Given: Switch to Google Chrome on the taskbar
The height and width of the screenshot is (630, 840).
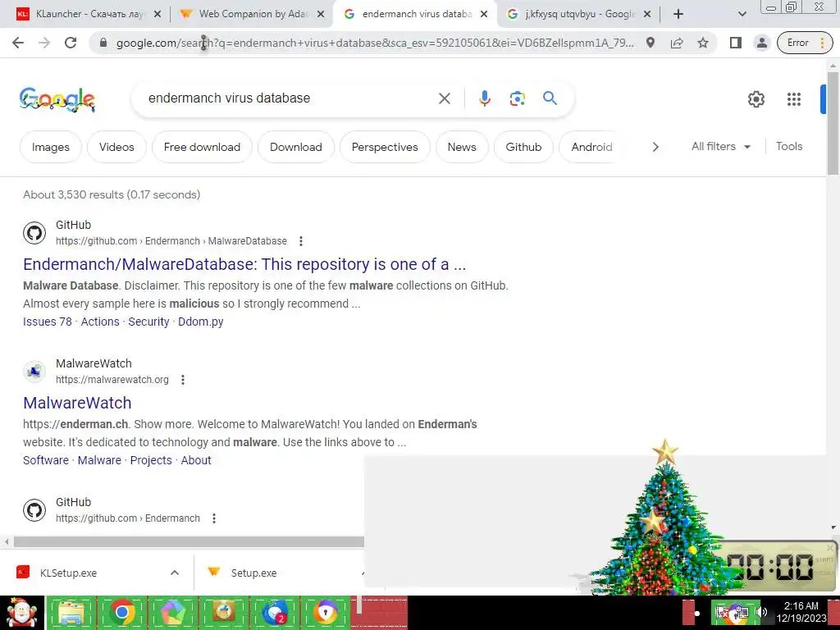Looking at the screenshot, I should coord(121,613).
